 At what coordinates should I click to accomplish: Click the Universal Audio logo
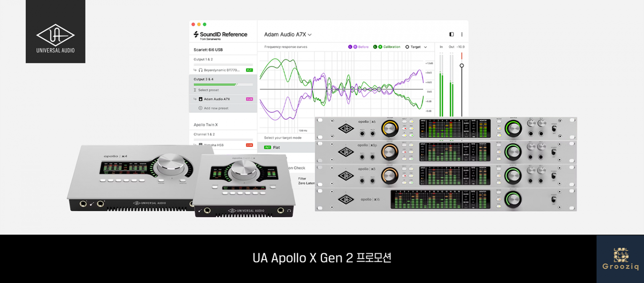click(x=55, y=31)
